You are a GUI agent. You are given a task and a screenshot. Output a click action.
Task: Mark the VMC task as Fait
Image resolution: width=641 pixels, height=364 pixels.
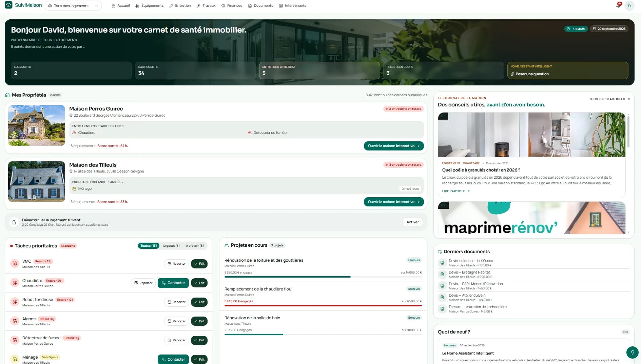(199, 264)
